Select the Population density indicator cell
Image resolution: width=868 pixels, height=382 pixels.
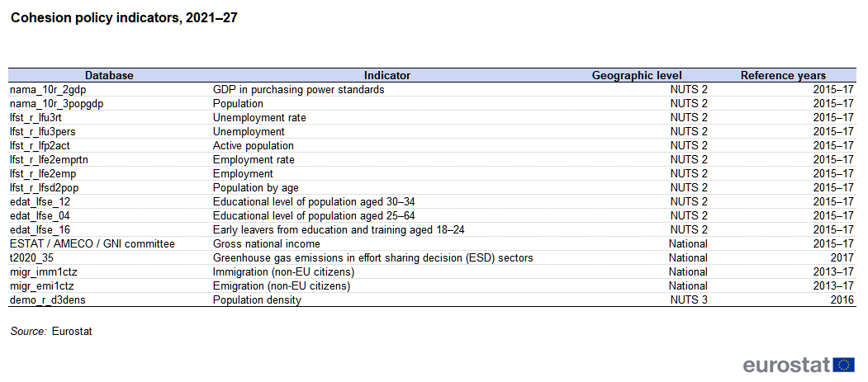257,300
